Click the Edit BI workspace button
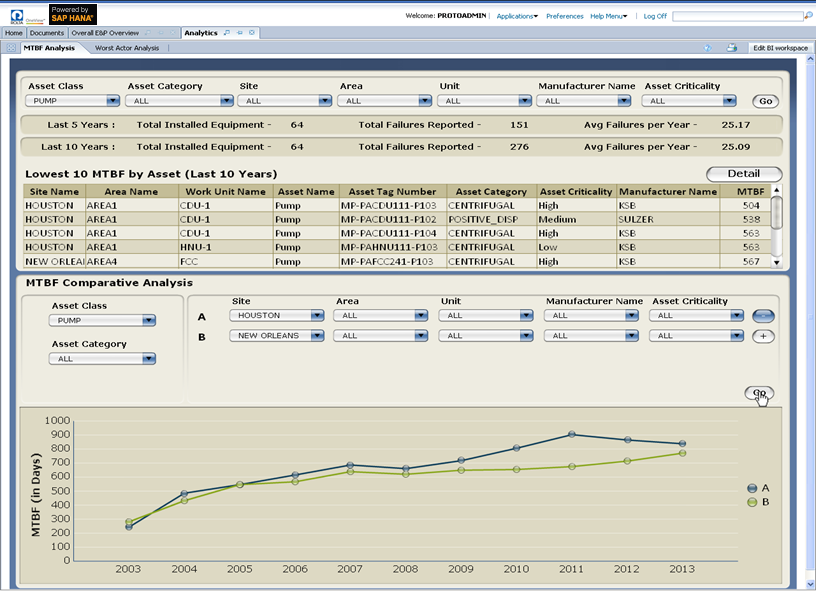The width and height of the screenshot is (816, 592). pos(780,48)
